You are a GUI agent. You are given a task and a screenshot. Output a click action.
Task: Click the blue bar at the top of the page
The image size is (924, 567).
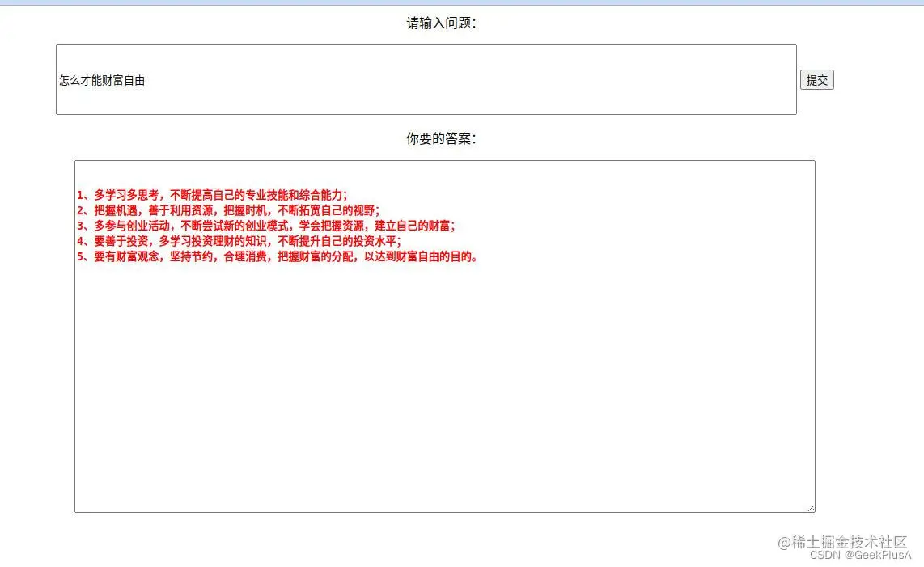(x=462, y=3)
